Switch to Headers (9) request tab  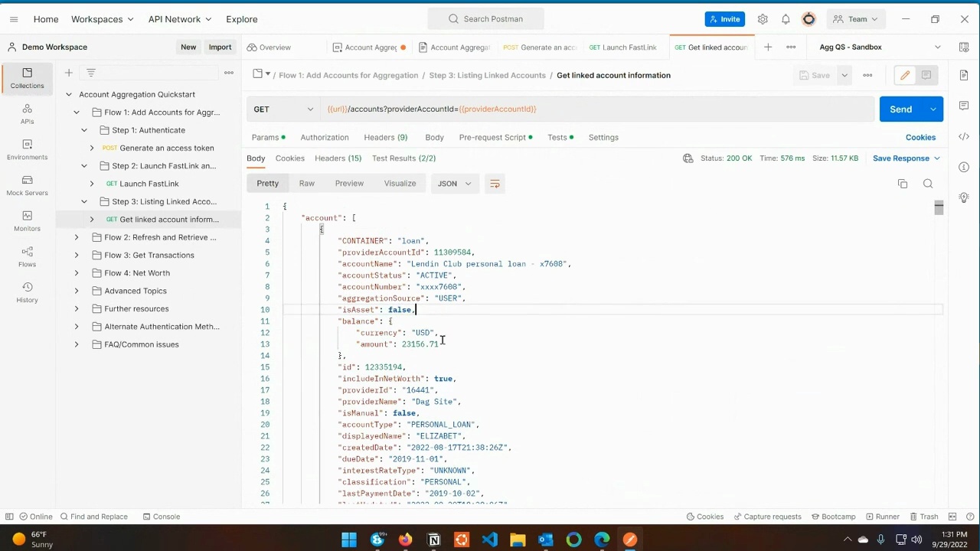(386, 138)
